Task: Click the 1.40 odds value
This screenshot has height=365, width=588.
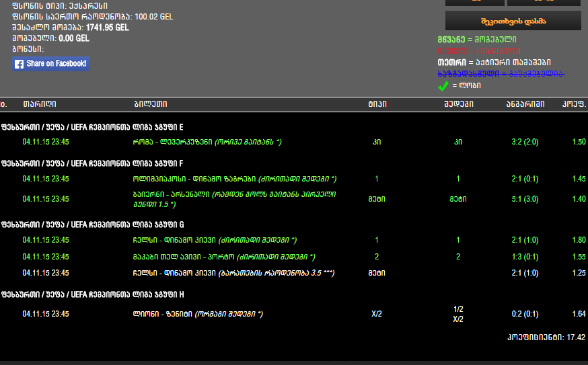Action: (579, 199)
